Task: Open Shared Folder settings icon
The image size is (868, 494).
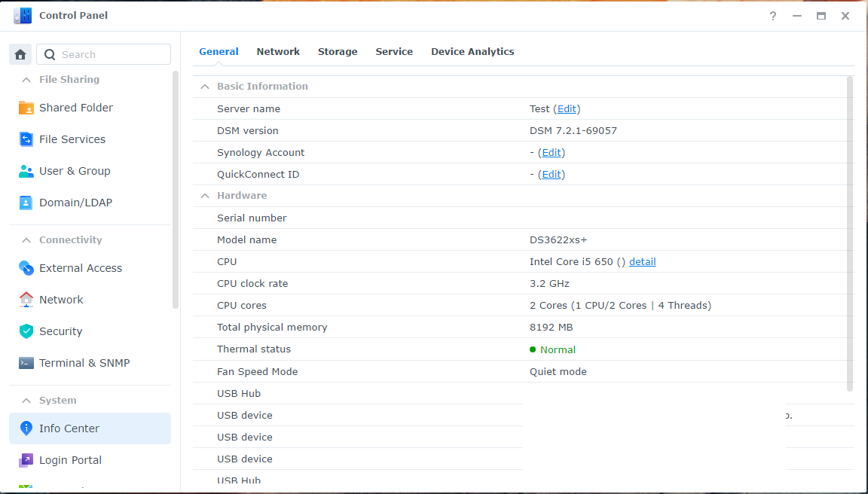Action: (x=26, y=108)
